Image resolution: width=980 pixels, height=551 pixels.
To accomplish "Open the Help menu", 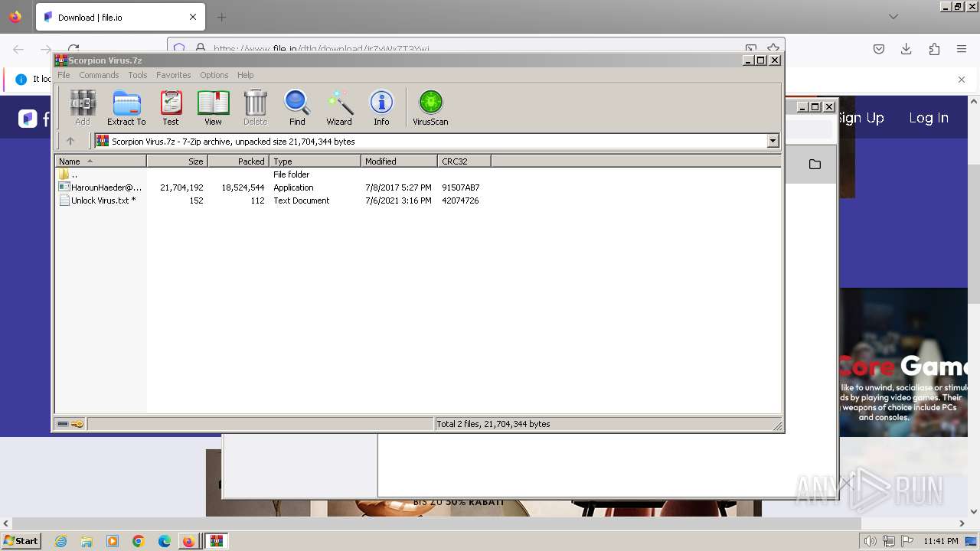I will tap(246, 75).
